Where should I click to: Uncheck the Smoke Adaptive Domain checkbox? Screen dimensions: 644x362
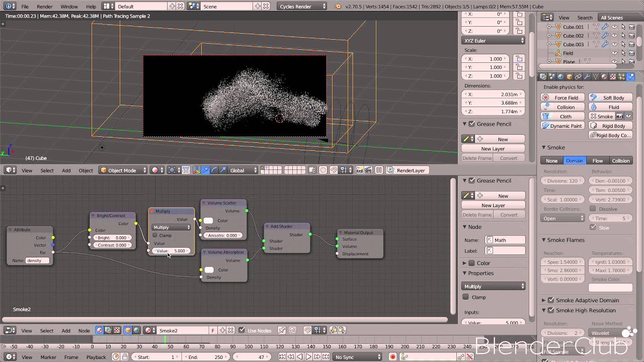coord(551,300)
